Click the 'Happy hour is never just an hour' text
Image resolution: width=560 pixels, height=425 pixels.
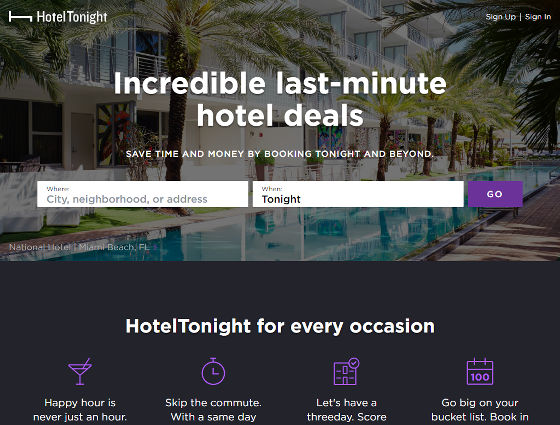point(80,410)
